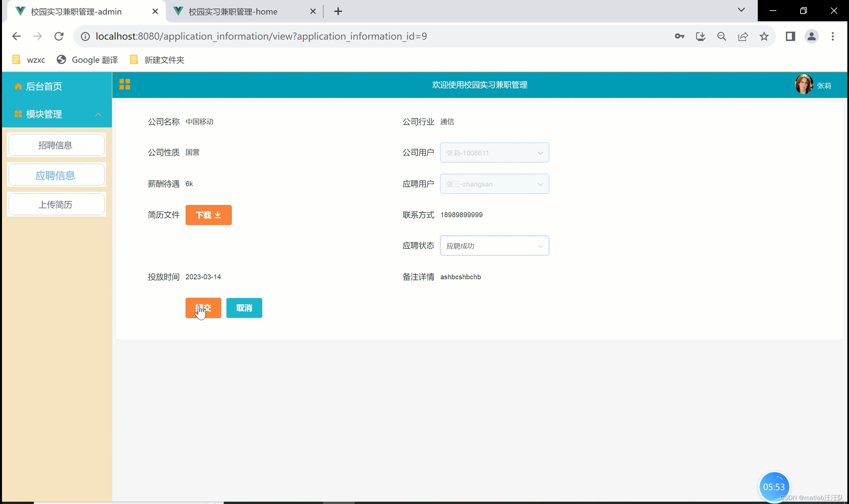
Task: Click the install app icon in address bar
Action: click(x=700, y=36)
